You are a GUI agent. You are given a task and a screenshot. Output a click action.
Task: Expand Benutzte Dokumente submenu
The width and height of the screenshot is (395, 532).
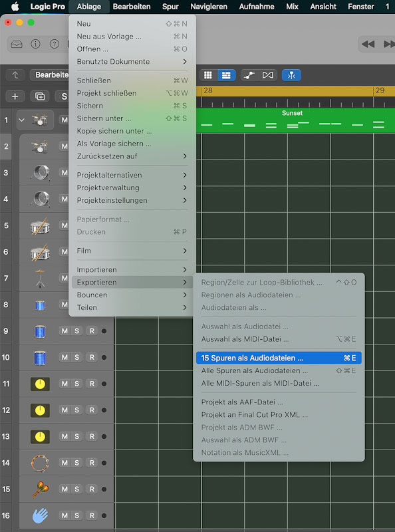[132, 61]
